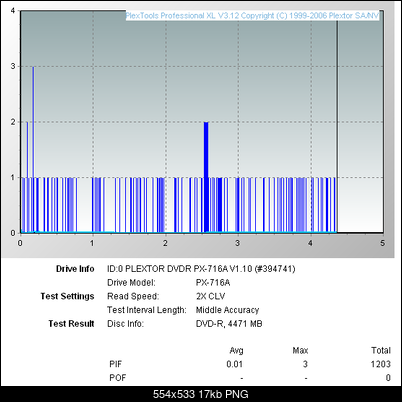Click the 'Test Interval Length:' label

[x=147, y=310]
